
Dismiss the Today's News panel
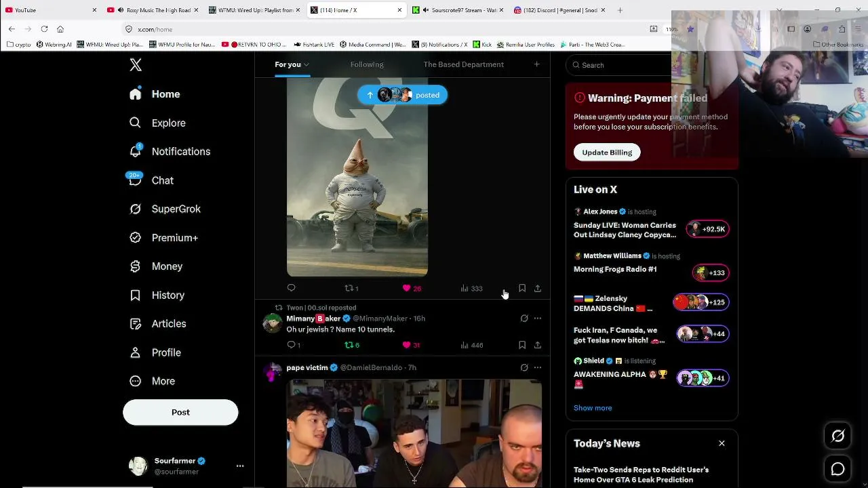[x=722, y=443]
